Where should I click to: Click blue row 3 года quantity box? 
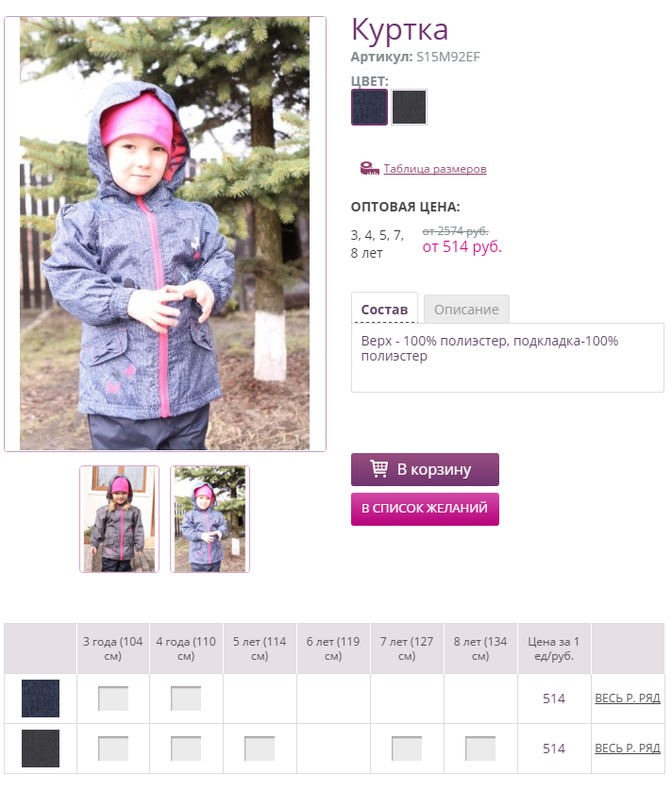click(x=113, y=698)
